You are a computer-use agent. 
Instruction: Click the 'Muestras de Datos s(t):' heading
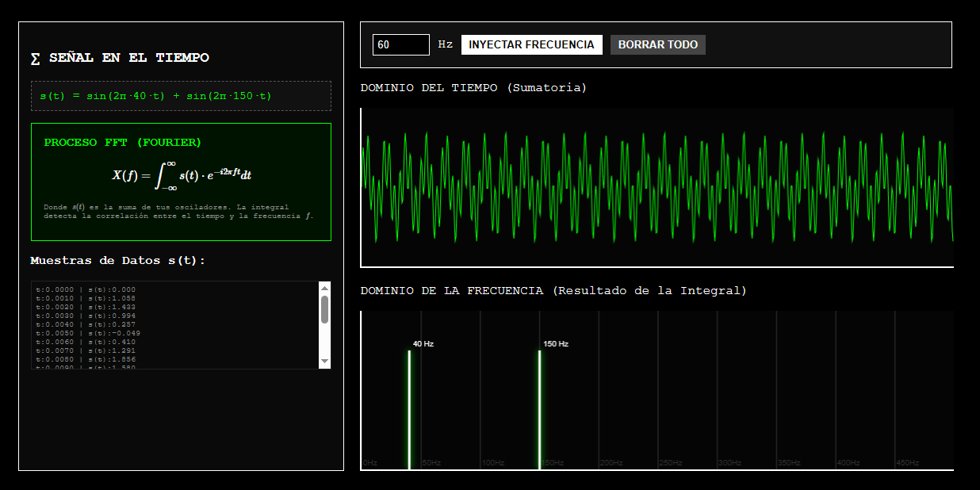click(x=117, y=261)
